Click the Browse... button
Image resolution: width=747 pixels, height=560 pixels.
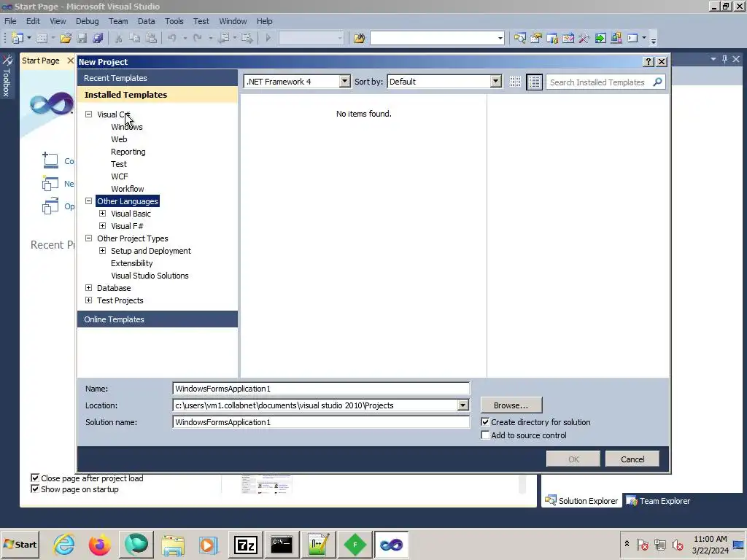pyautogui.click(x=511, y=405)
